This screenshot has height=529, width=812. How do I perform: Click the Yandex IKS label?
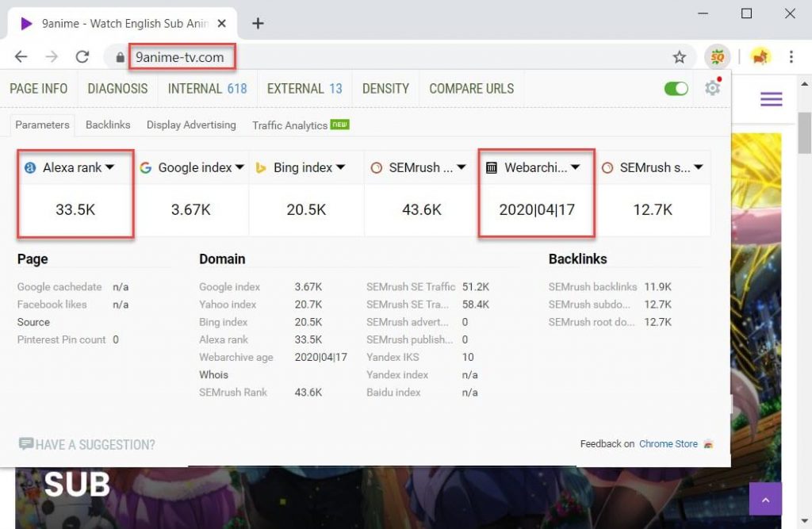393,357
